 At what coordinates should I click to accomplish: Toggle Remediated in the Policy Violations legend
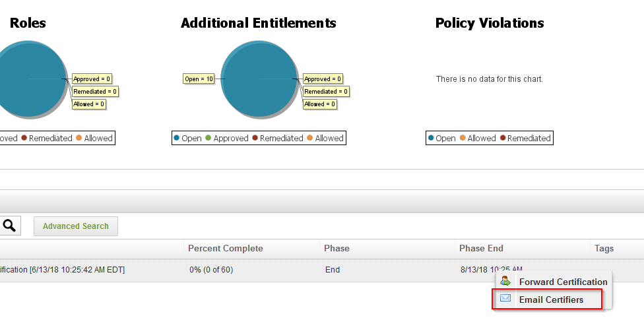click(x=529, y=139)
